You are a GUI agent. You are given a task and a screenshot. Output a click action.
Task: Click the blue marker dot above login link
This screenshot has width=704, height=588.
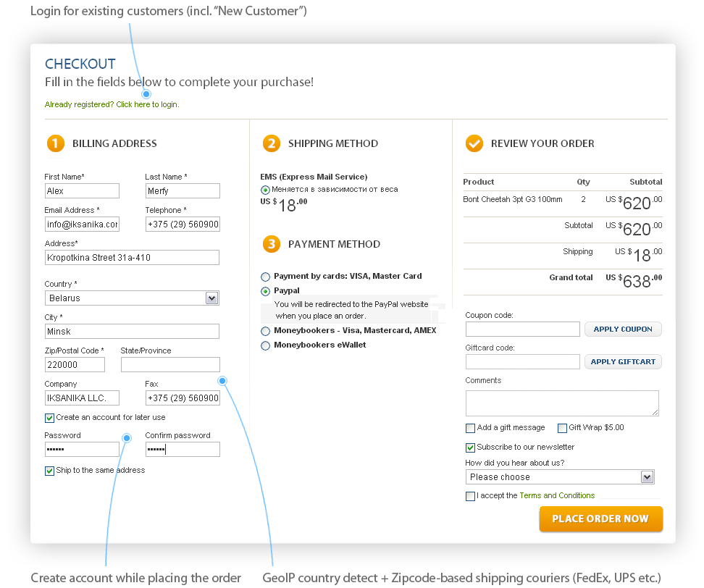(146, 94)
